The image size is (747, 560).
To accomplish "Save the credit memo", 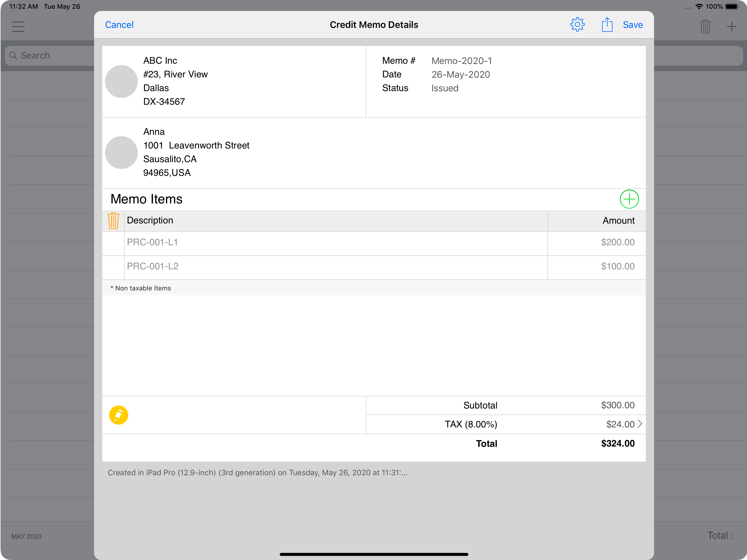I will pos(632,25).
